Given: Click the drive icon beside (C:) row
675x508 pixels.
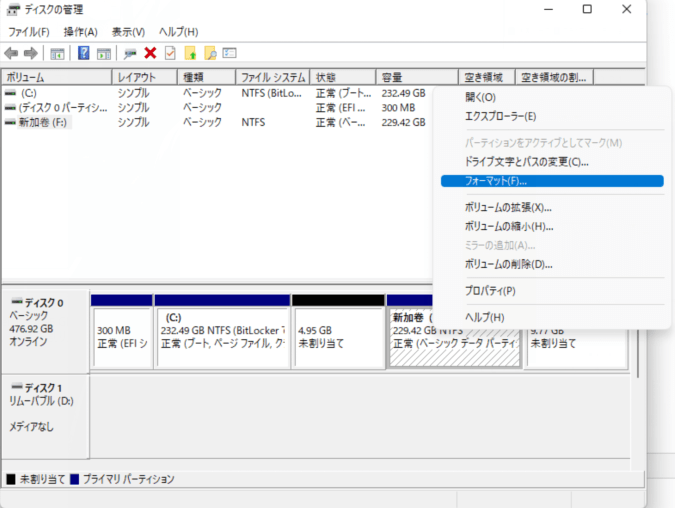Looking at the screenshot, I should coord(10,93).
